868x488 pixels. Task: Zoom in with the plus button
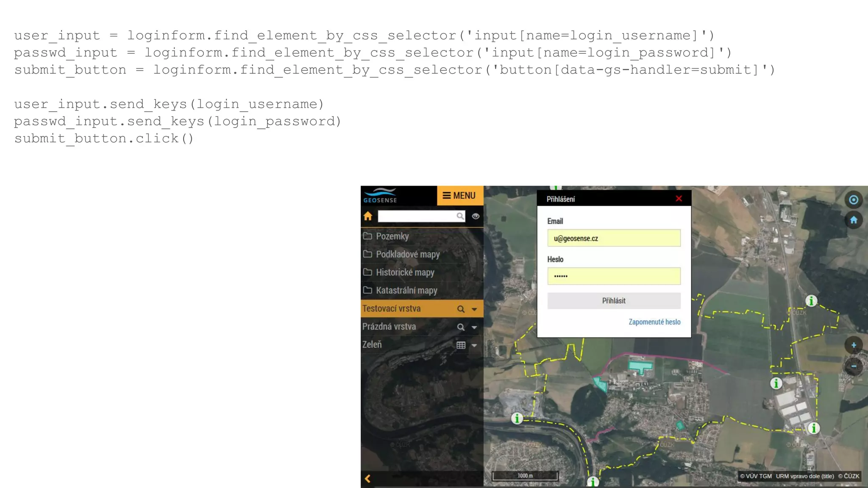pyautogui.click(x=853, y=345)
